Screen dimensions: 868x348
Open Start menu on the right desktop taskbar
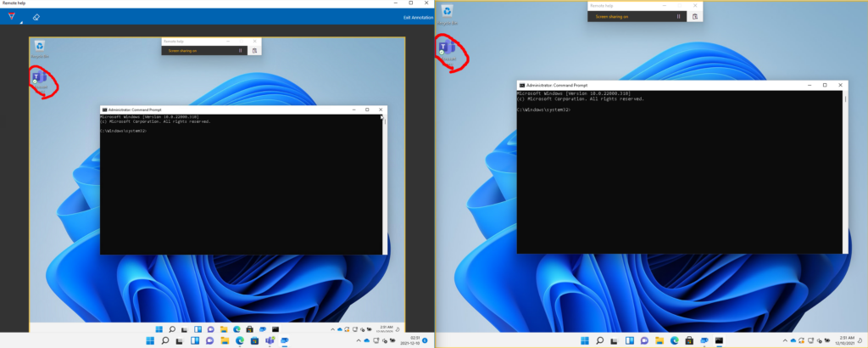585,341
